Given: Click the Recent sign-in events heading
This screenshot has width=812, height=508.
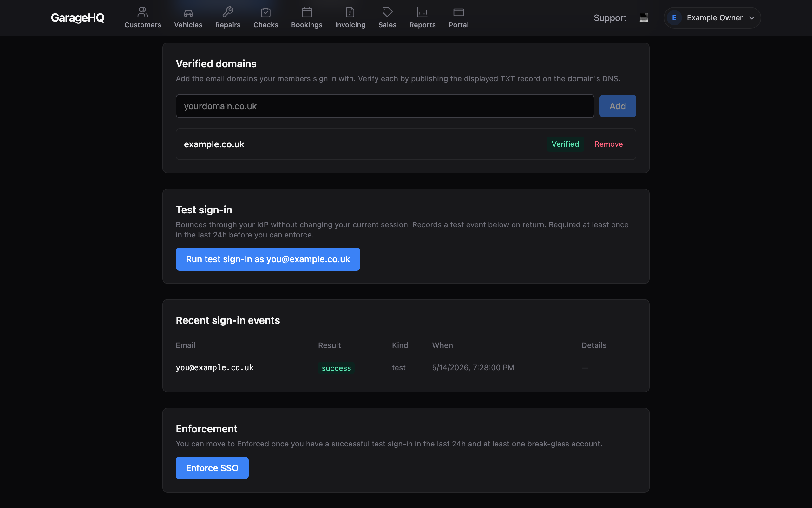Looking at the screenshot, I should tap(228, 321).
